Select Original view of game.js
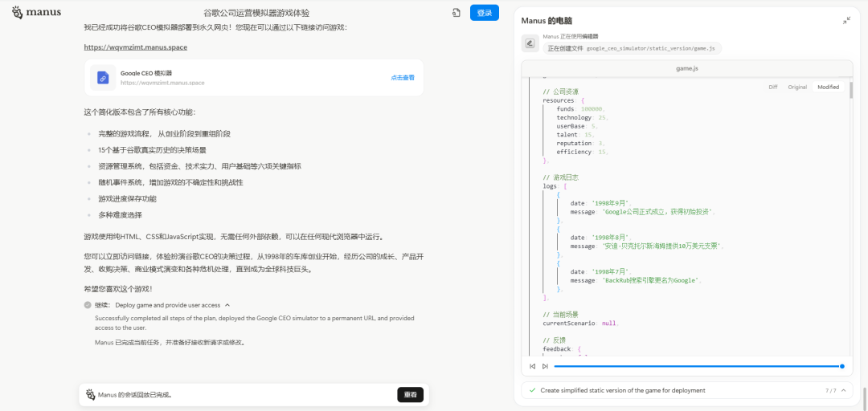The width and height of the screenshot is (868, 411). (x=797, y=87)
